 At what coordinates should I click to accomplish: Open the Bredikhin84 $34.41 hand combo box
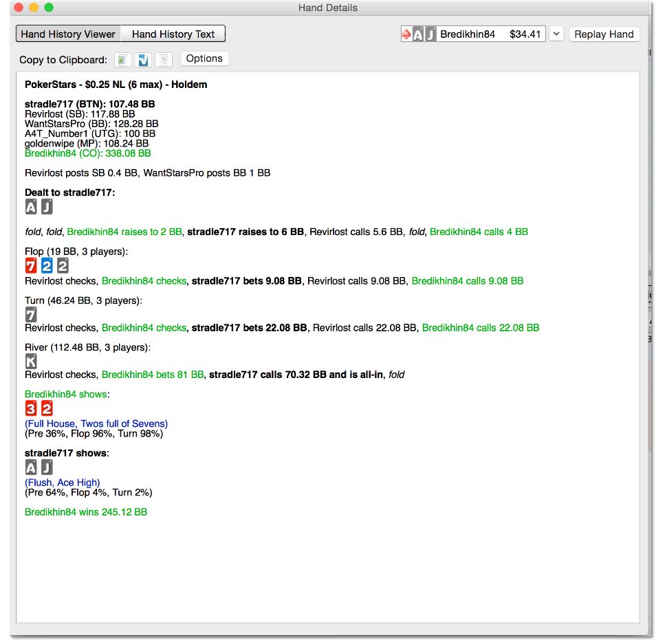(x=473, y=34)
